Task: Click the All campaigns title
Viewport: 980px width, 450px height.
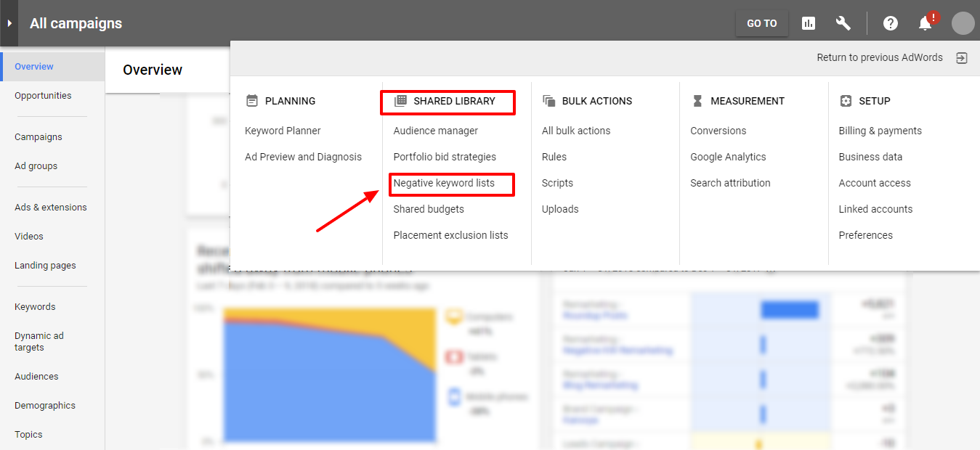Action: 76,23
